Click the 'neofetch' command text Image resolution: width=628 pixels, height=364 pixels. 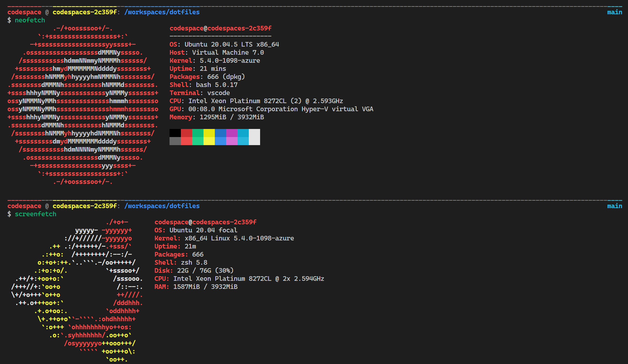click(30, 20)
